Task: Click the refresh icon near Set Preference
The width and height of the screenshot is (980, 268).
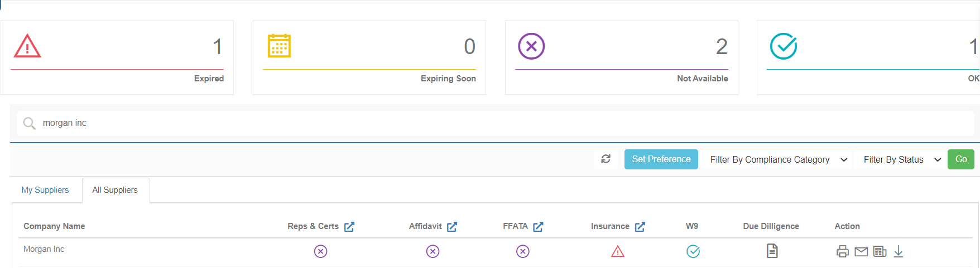Action: [606, 159]
